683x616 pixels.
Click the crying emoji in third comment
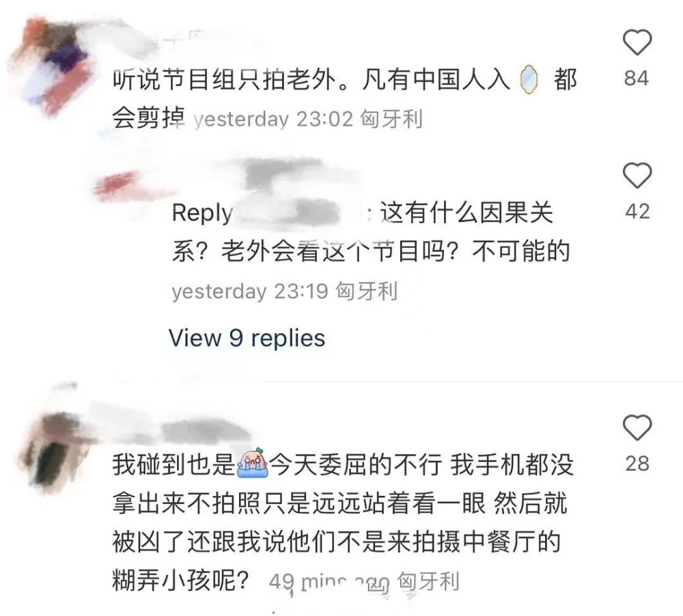click(252, 463)
